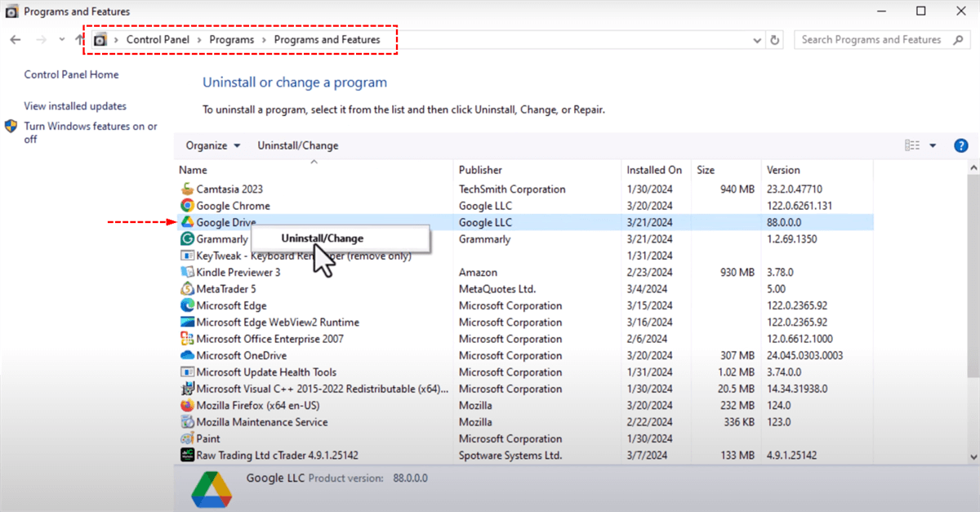
Task: Click Uninstall/Change in the toolbar
Action: tap(298, 145)
